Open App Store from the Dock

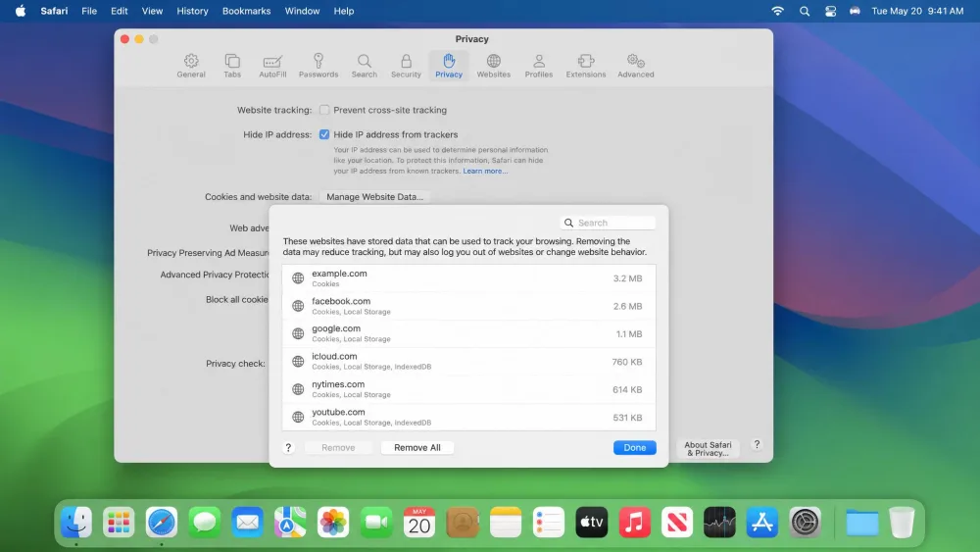[761, 522]
